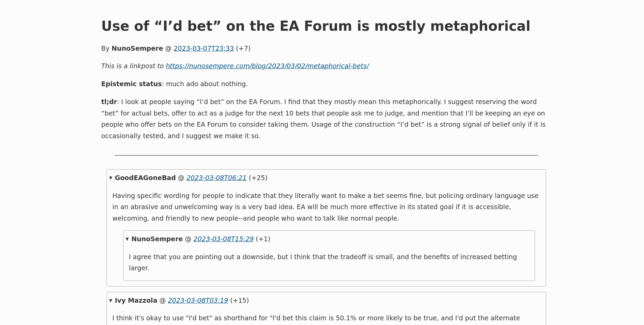Click the author name NunoSempere in the byline
Screen dimensions: 644x325
[137, 49]
